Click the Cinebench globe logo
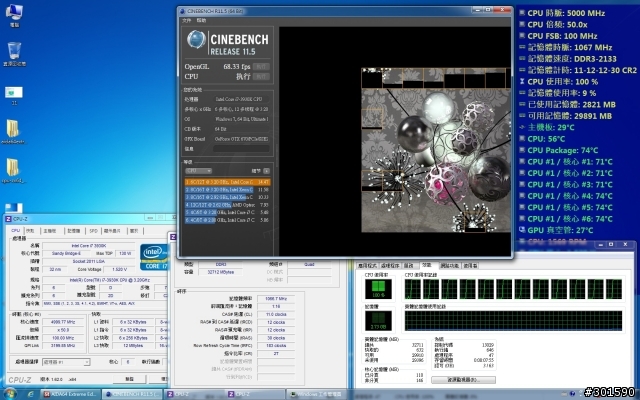Screen dimensions: 640x400 point(196,40)
